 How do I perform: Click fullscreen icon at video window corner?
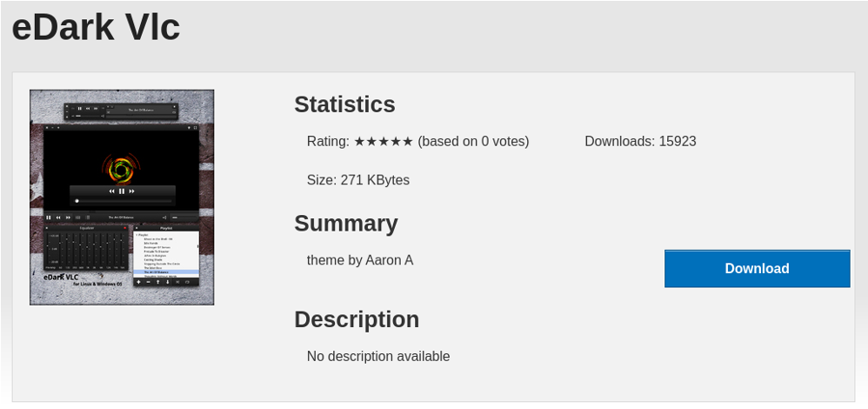click(196, 127)
